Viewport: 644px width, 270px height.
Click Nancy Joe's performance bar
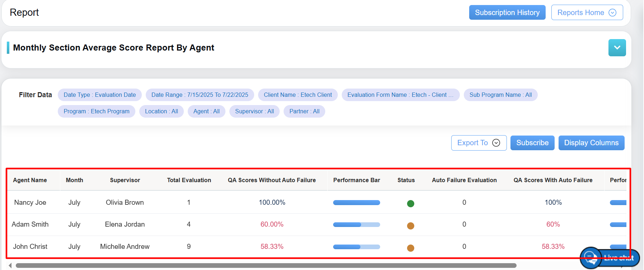356,203
